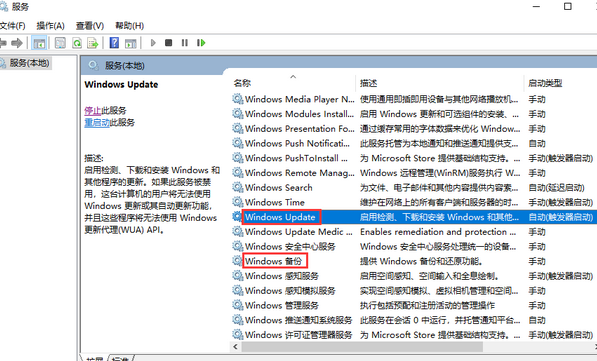Image resolution: width=597 pixels, height=361 pixels.
Task: Click the refresh toolbar icon
Action: 77,43
